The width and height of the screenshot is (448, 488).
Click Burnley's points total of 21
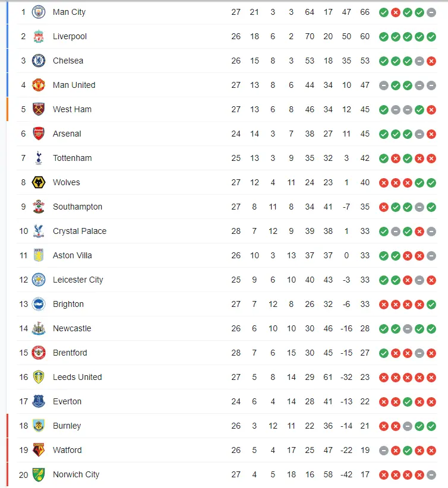click(x=365, y=426)
